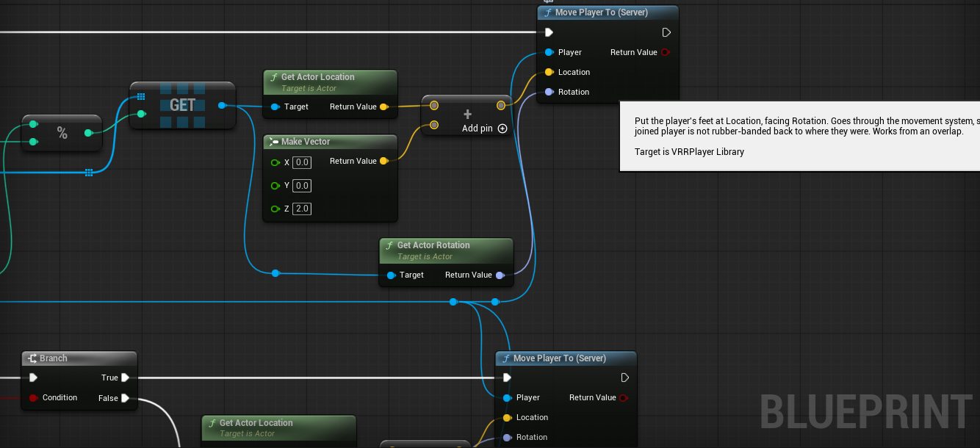Click the exec input pin of the Branch node
The image size is (980, 448).
click(x=32, y=377)
